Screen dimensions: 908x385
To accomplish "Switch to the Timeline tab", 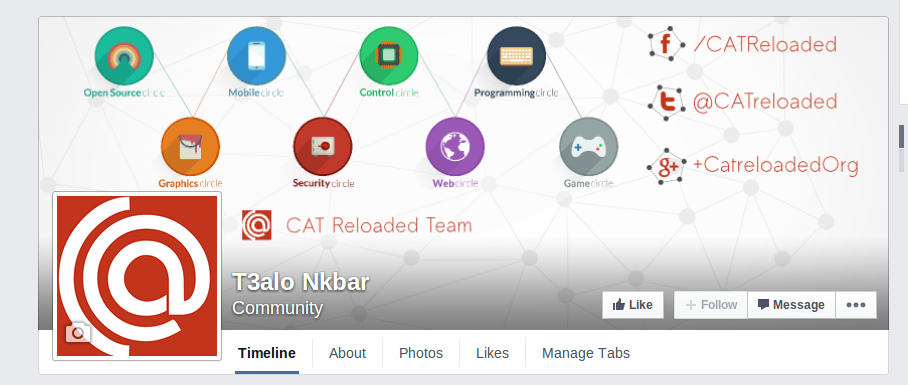I will coord(267,353).
